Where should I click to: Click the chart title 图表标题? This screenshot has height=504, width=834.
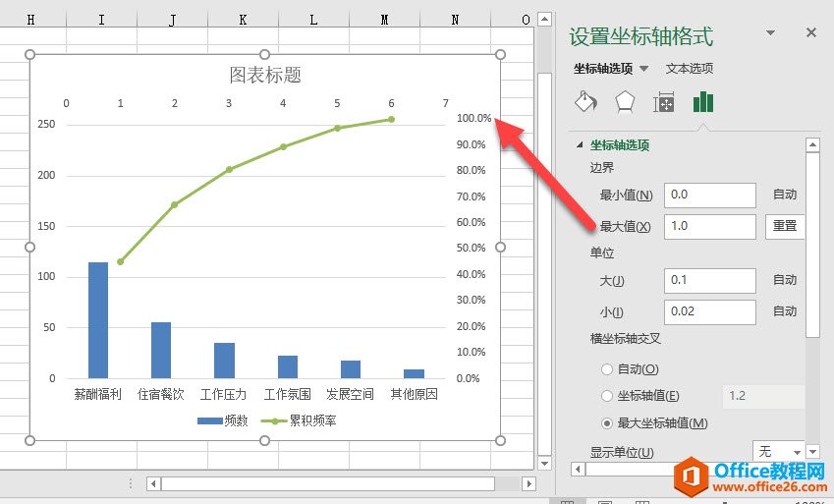264,75
